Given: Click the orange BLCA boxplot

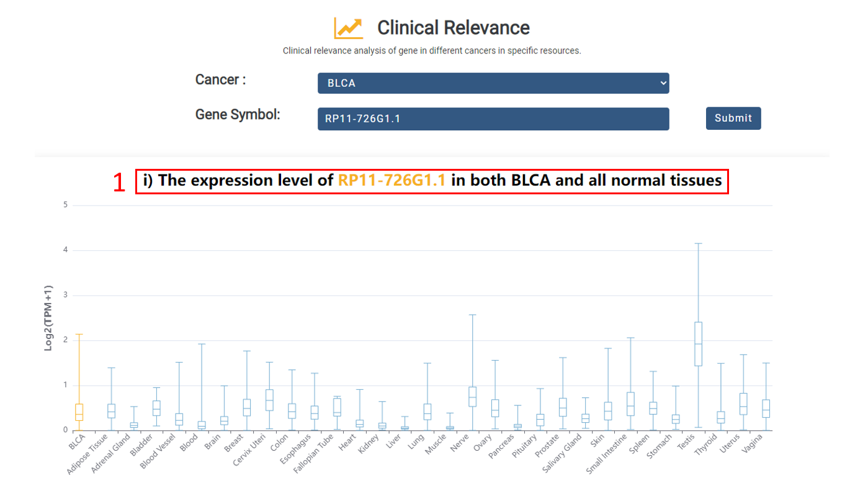Looking at the screenshot, I should coord(79,412).
